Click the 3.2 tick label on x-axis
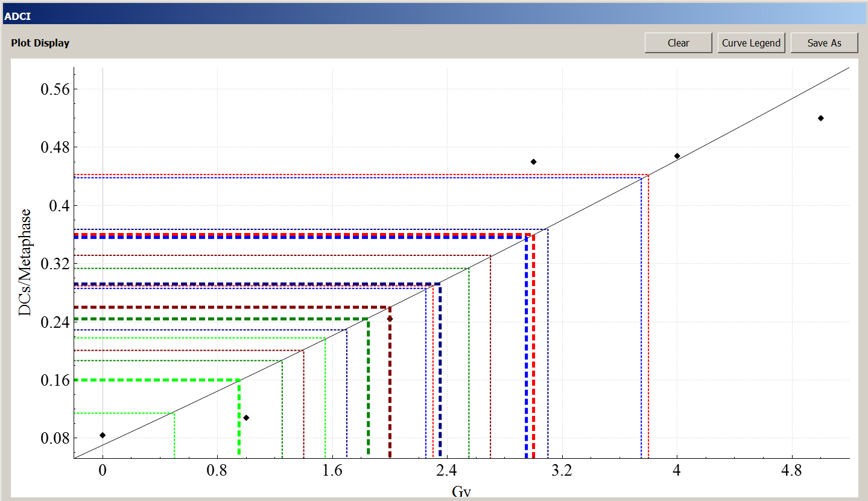868x501 pixels. (562, 471)
